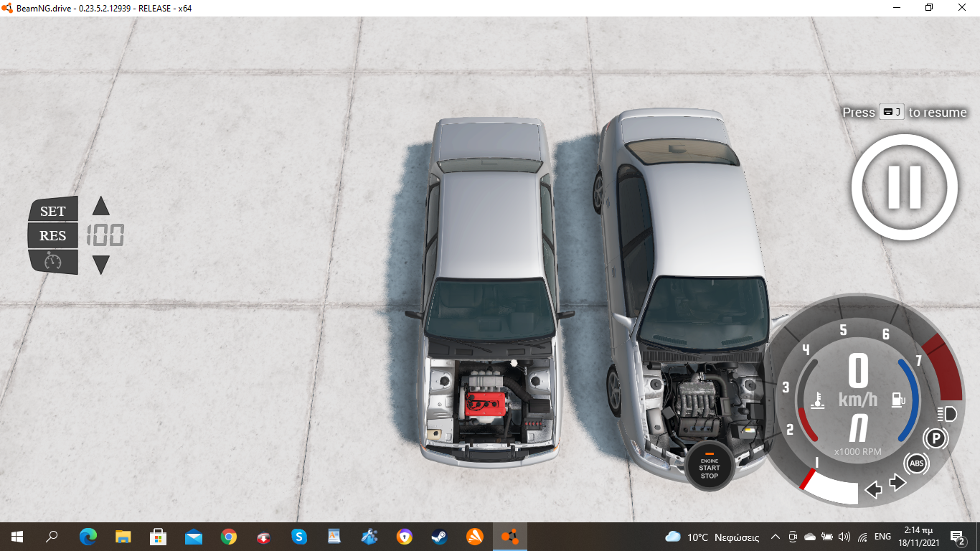Click the left turn signal arrow

873,490
